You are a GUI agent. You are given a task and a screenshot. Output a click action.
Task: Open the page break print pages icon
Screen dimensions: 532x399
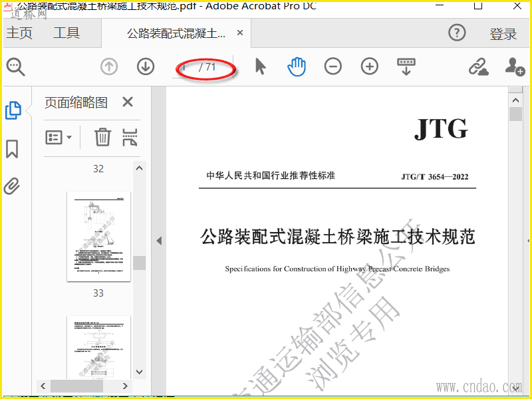coord(130,137)
